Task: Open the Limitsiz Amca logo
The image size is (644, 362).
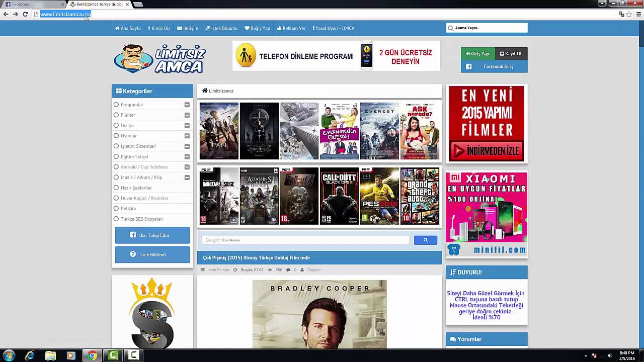Action: click(159, 58)
